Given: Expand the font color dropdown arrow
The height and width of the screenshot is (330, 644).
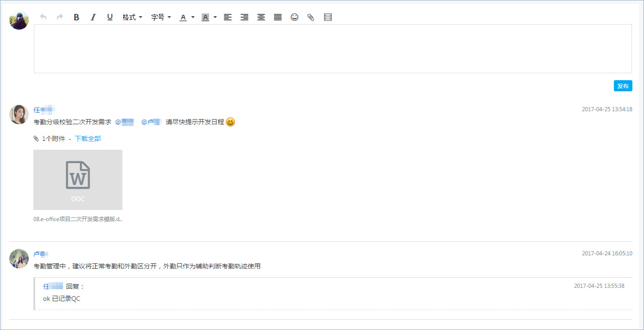Looking at the screenshot, I should (193, 17).
